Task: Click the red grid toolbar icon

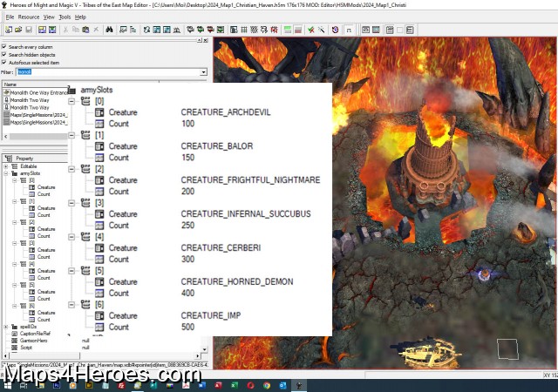Action: click(274, 30)
